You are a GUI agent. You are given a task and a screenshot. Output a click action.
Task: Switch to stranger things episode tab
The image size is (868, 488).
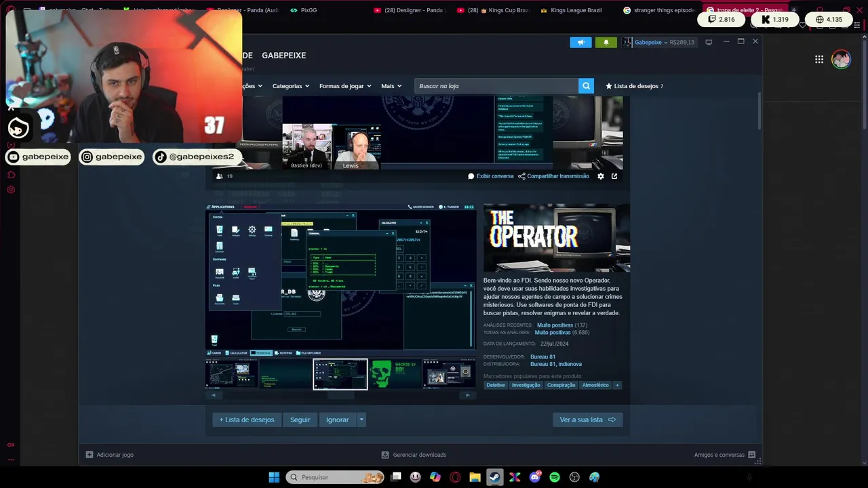658,10
